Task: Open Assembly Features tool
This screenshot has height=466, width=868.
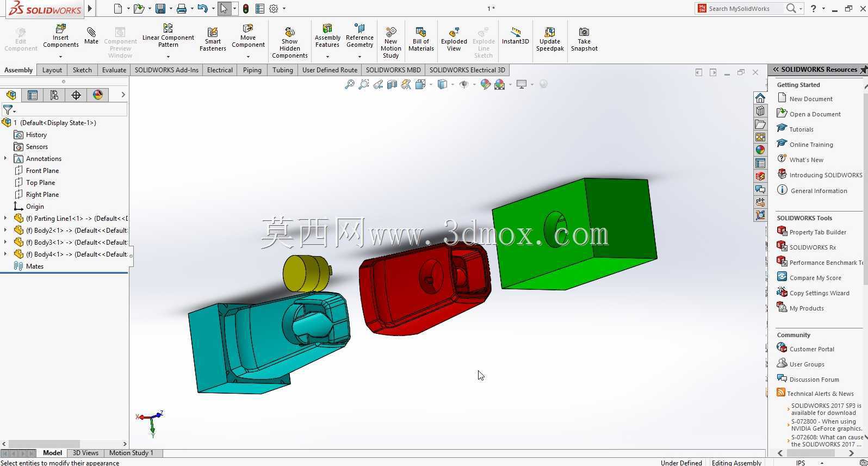Action: pyautogui.click(x=327, y=35)
